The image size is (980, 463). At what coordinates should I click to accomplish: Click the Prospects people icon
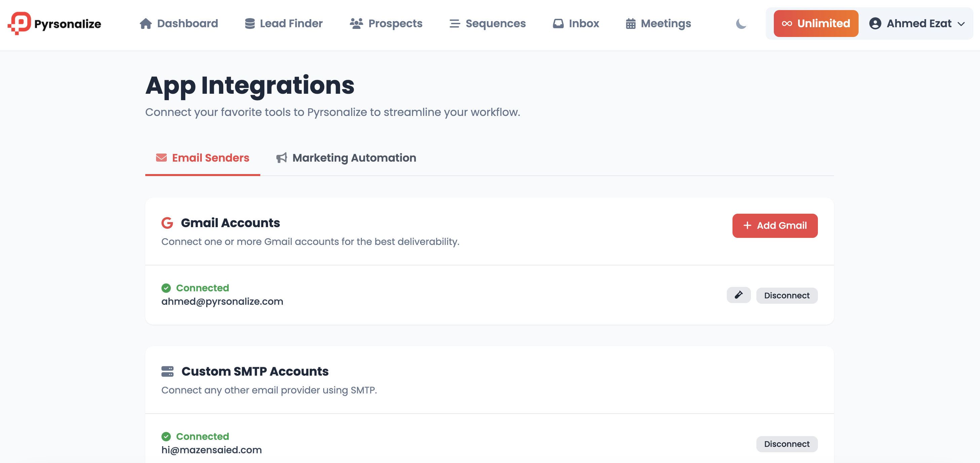coord(356,24)
